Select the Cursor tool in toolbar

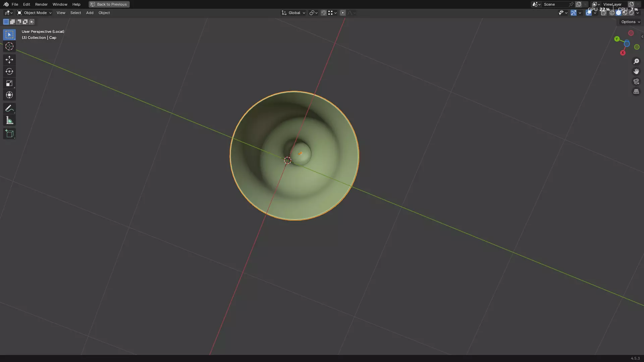pyautogui.click(x=9, y=46)
